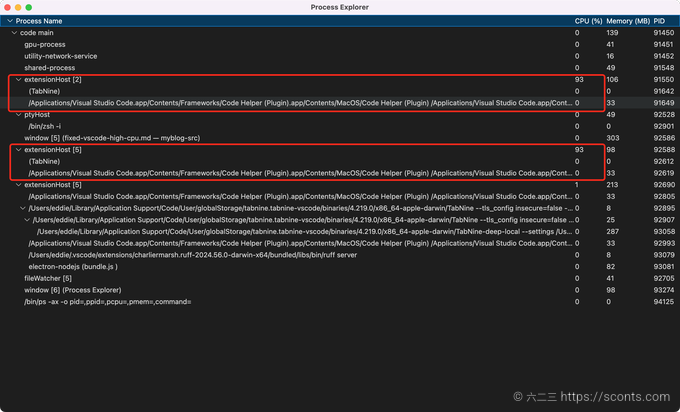
Task: Select the Code Helper row PID 92619
Action: coord(340,173)
